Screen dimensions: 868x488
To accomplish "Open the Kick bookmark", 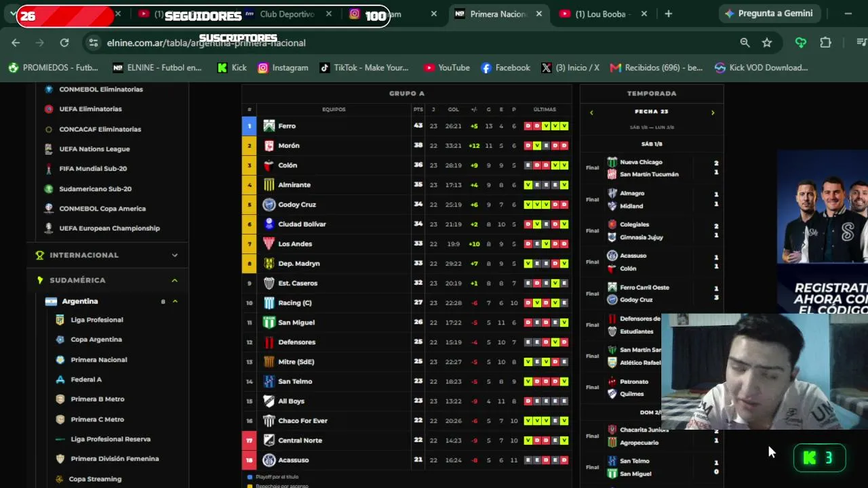I will click(232, 68).
